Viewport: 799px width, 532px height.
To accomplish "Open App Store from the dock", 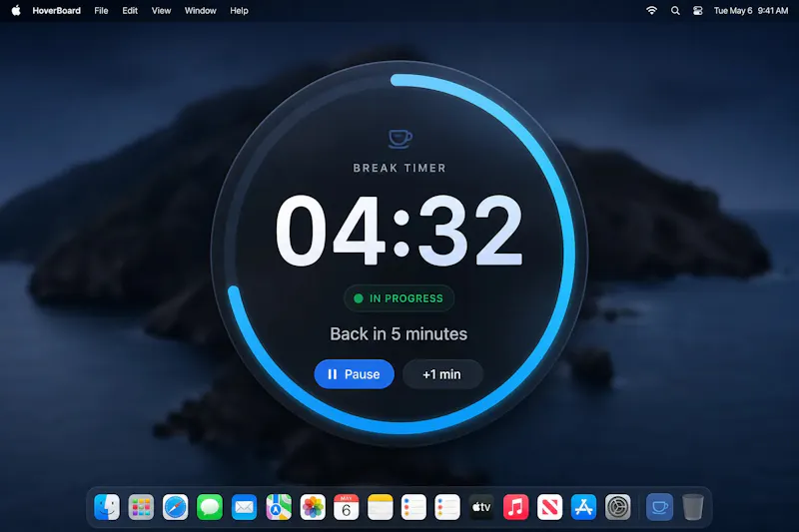I will (584, 507).
